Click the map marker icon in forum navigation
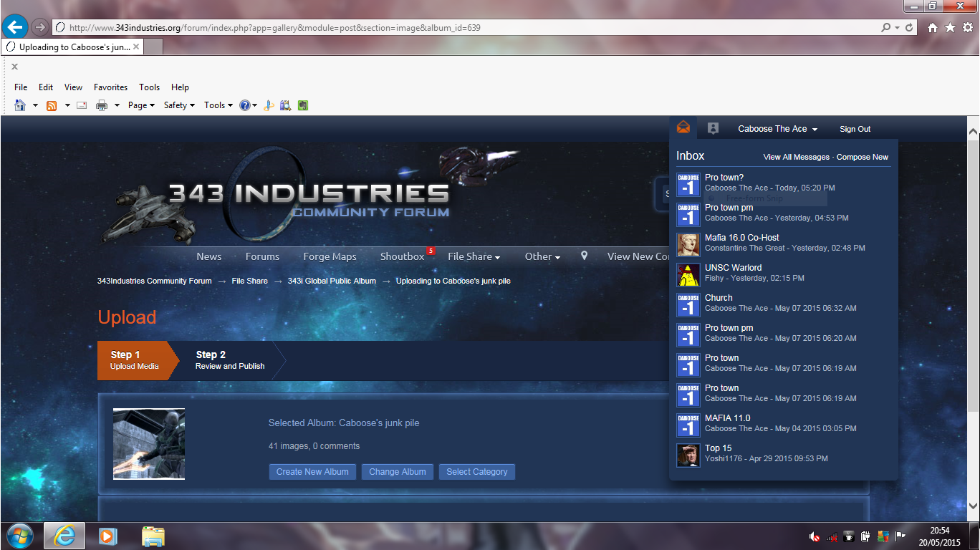Image resolution: width=980 pixels, height=550 pixels. click(584, 256)
